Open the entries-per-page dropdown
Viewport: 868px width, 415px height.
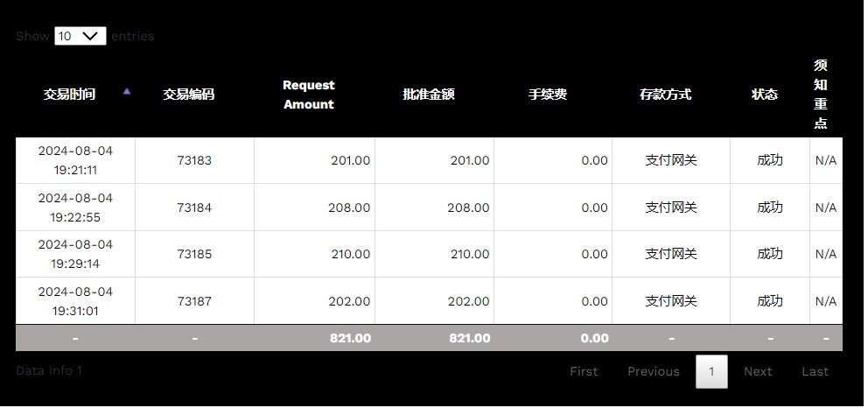pyautogui.click(x=80, y=36)
